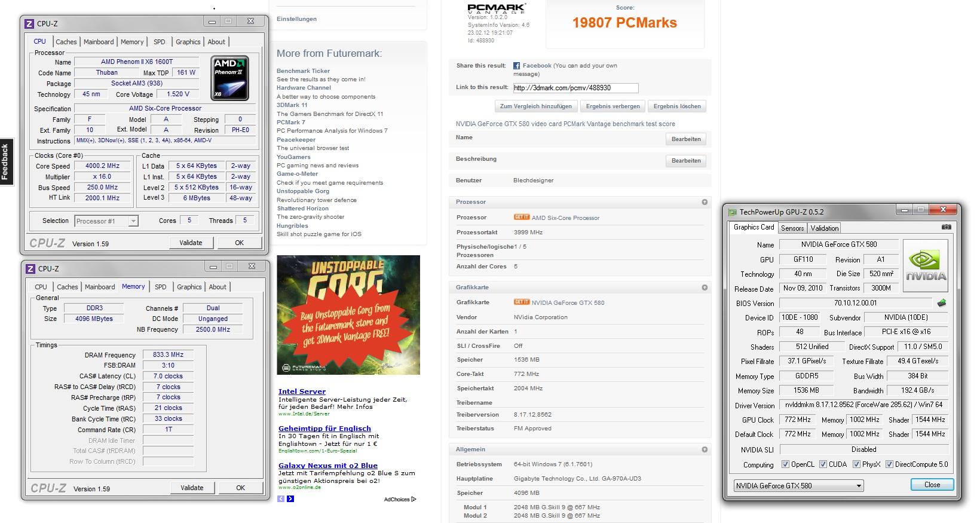Click Bearbeiten next to Name
Screen dimensions: 980x523
[686, 139]
